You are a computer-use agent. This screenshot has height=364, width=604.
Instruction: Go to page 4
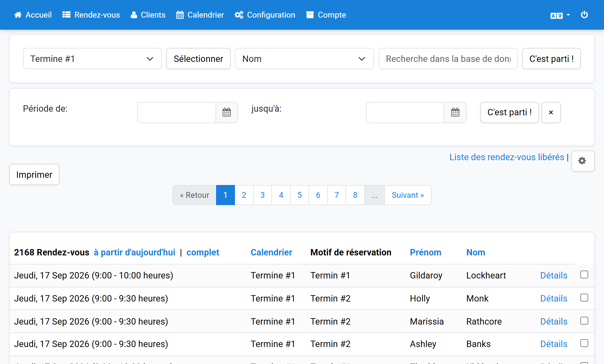281,195
